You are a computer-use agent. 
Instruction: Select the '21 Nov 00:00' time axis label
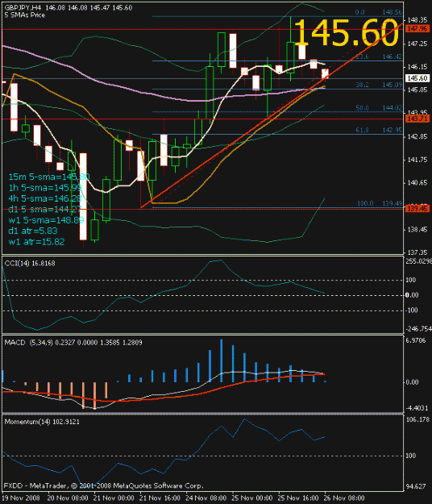point(114,498)
